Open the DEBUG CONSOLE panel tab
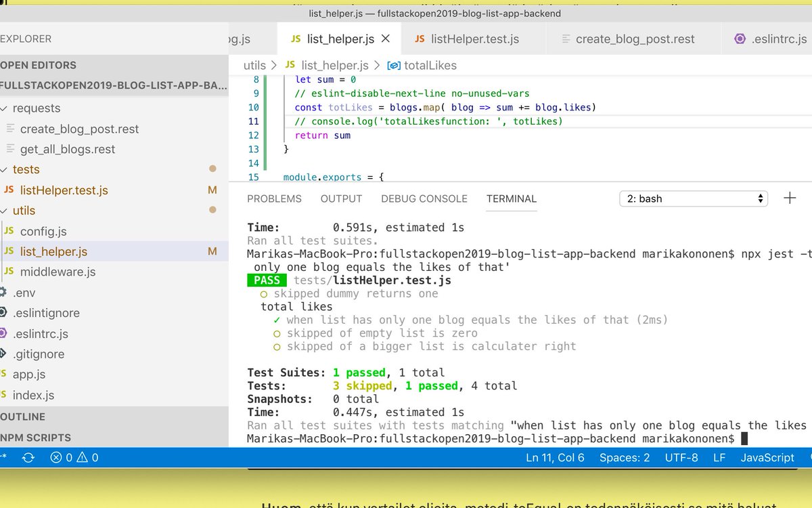 (424, 198)
